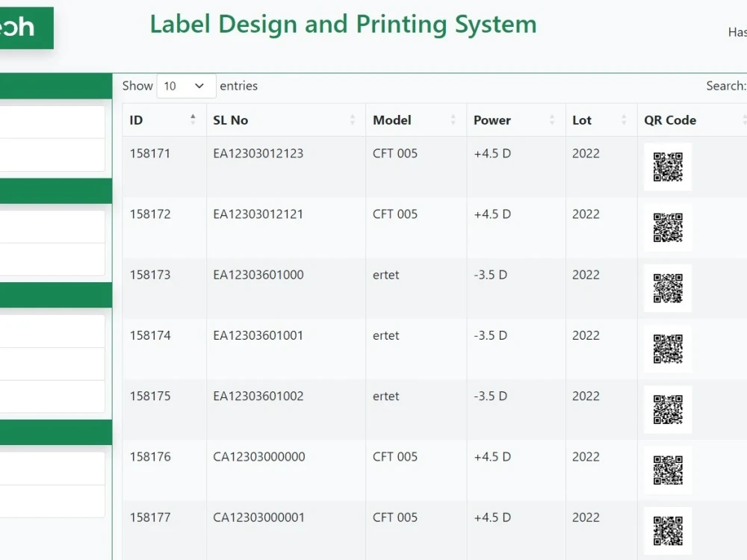
Task: Sort the table by Lot column
Action: pyautogui.click(x=601, y=120)
